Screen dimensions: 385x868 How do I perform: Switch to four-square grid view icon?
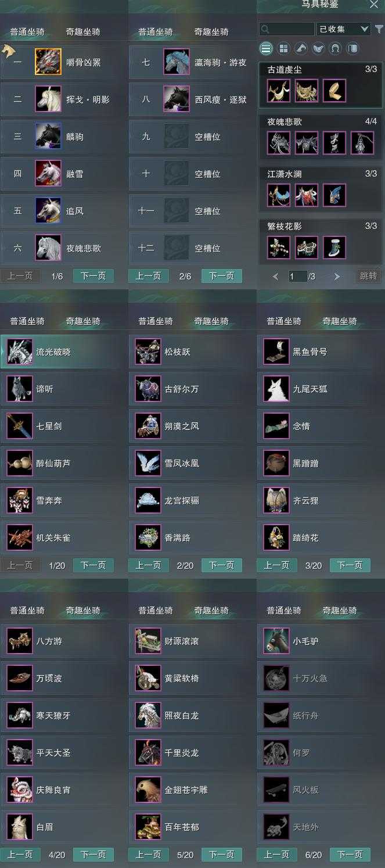[283, 48]
